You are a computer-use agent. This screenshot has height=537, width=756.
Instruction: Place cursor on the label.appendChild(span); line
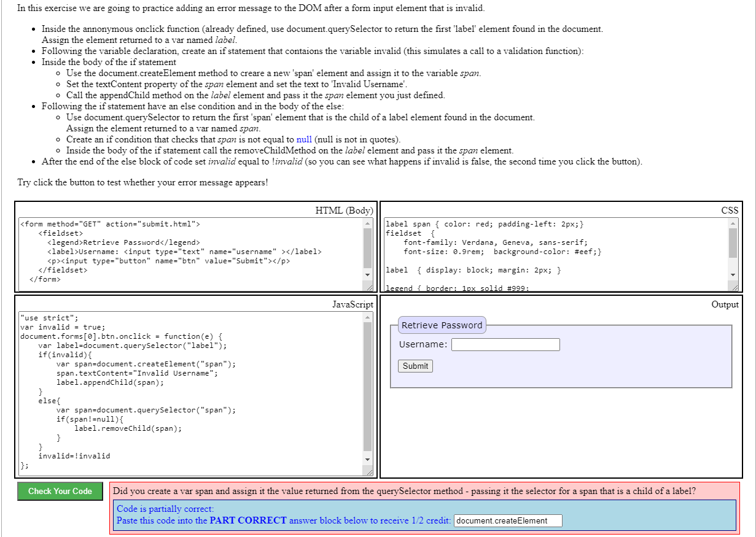[x=111, y=382]
